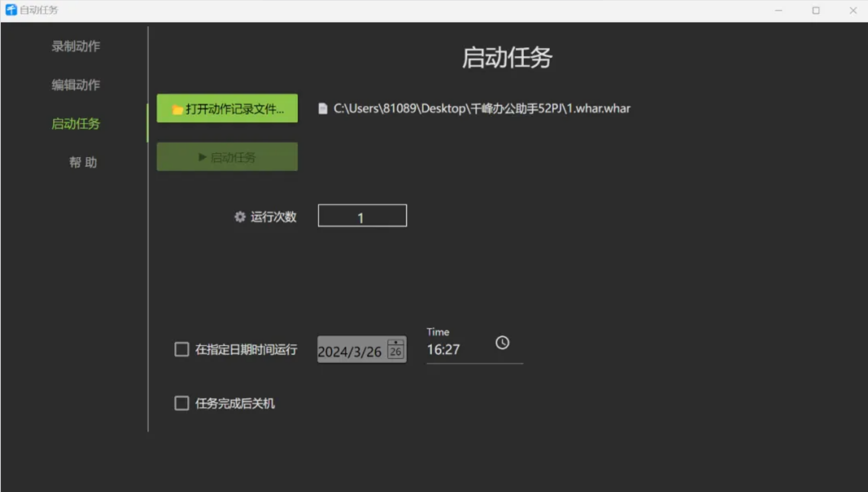The width and height of the screenshot is (868, 492).
Task: Enable the 在指定日期时间运行 checkbox
Action: click(182, 349)
